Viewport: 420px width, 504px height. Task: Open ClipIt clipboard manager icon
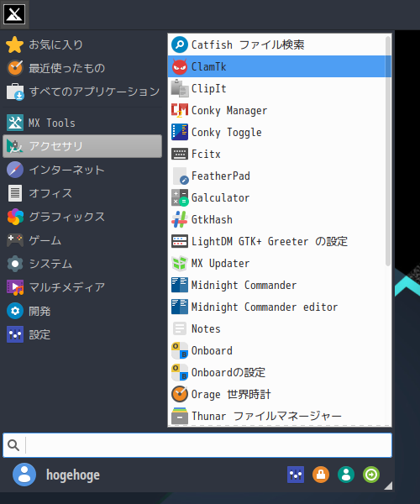coord(180,88)
